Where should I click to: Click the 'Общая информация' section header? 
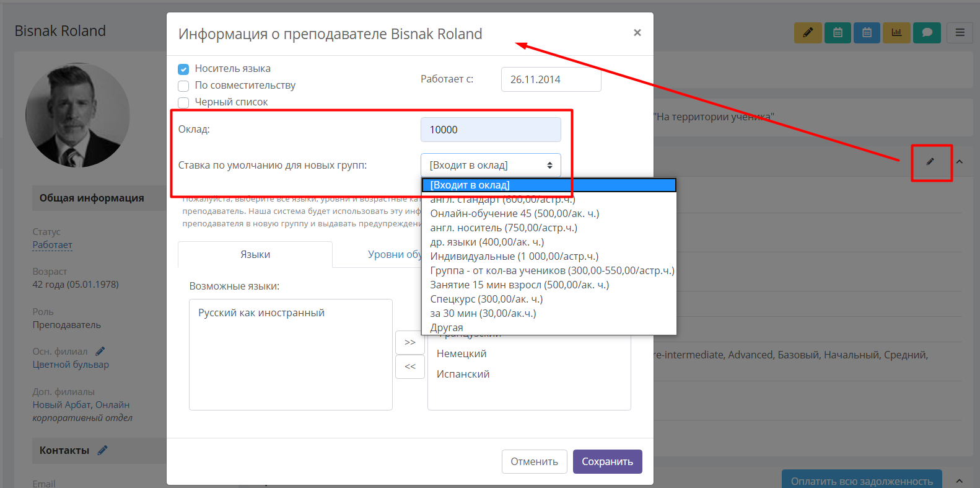pyautogui.click(x=99, y=198)
